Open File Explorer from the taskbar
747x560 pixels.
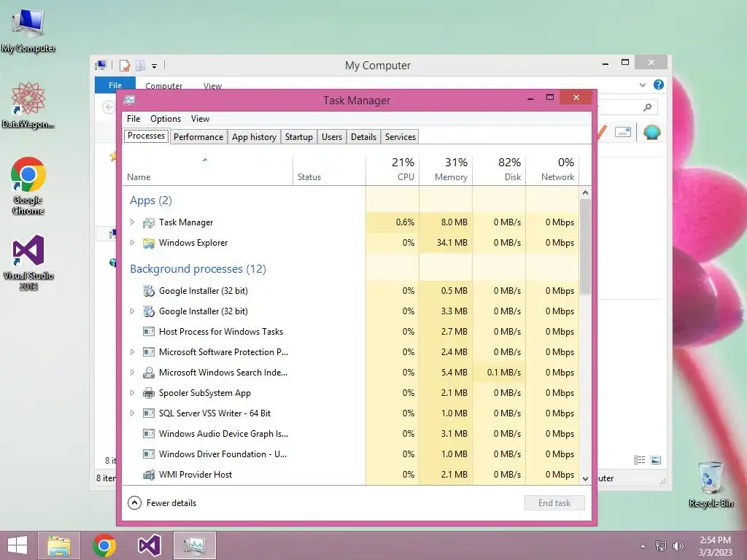59,545
